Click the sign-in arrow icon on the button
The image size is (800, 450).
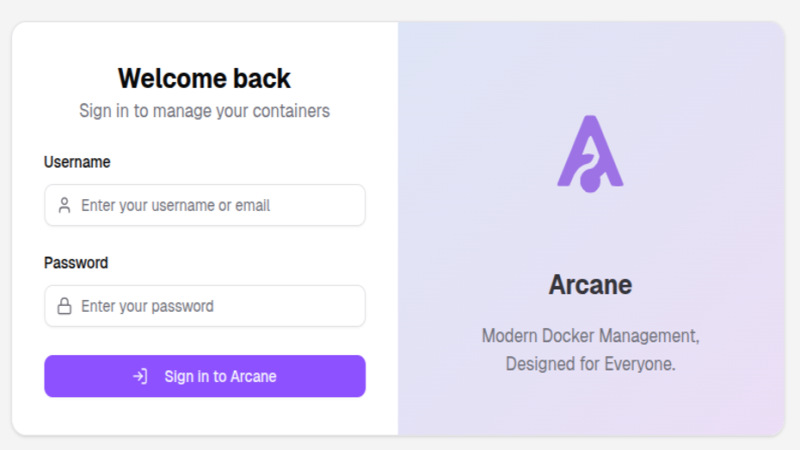tap(140, 376)
